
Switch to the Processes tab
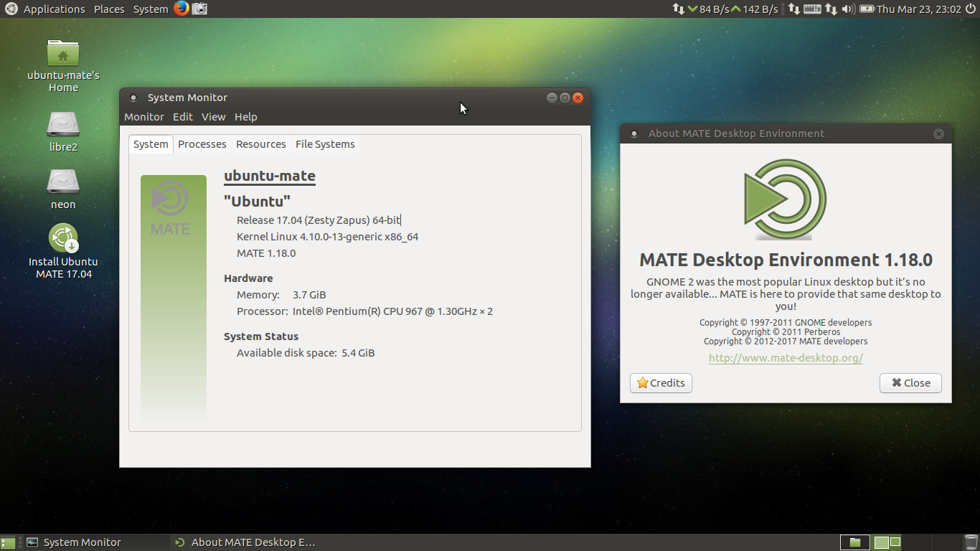(x=202, y=144)
